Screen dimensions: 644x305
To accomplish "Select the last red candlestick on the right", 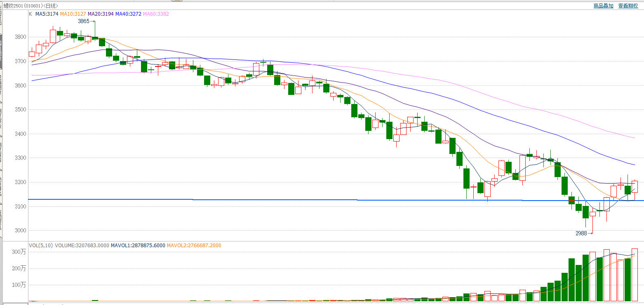I will 635,187.
